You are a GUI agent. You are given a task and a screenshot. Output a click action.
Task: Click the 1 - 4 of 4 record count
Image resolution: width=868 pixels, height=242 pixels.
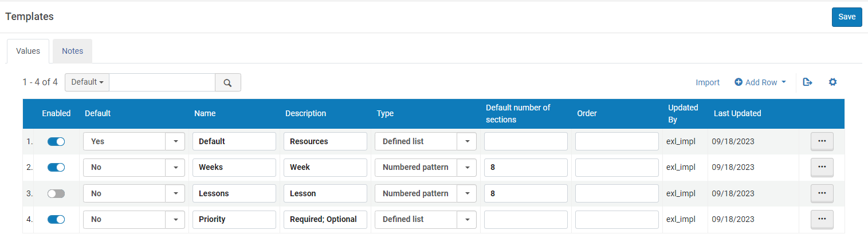tap(40, 82)
